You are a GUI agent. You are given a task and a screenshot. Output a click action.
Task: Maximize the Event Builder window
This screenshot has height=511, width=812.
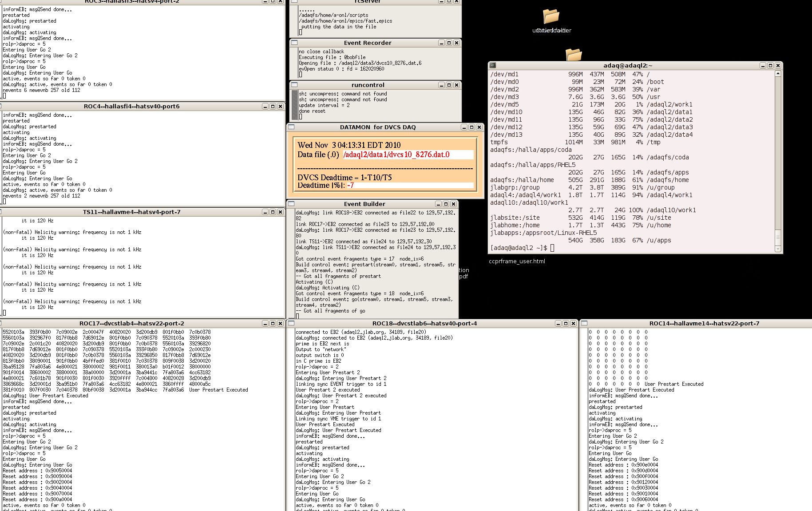click(446, 204)
